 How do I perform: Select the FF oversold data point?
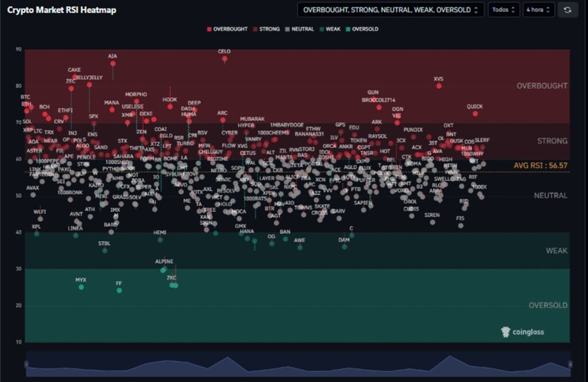pyautogui.click(x=119, y=290)
